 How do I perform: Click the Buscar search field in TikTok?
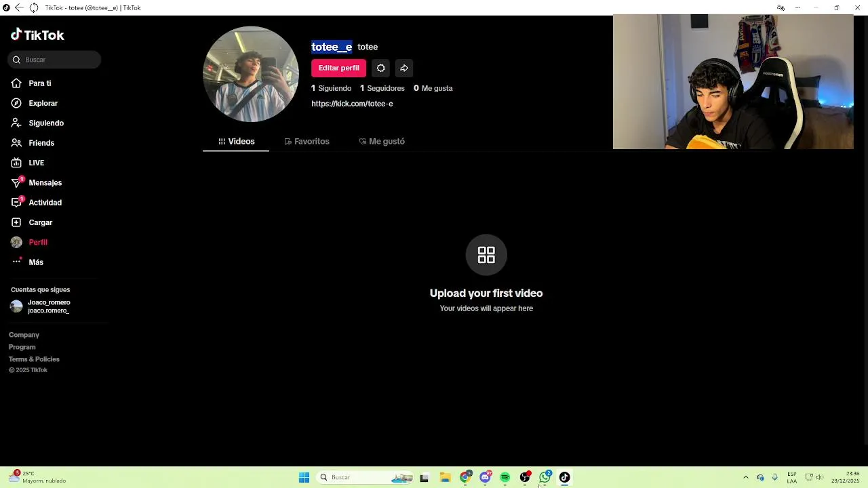(x=55, y=60)
